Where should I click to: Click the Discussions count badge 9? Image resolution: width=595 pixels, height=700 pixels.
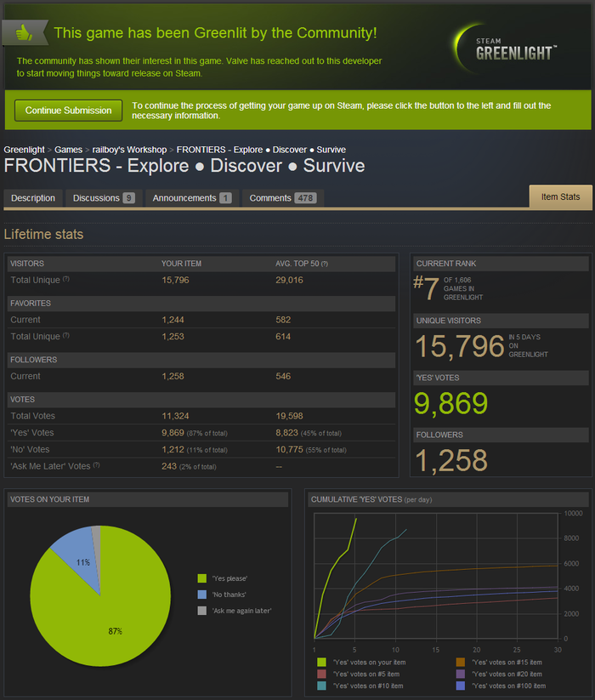pyautogui.click(x=128, y=198)
